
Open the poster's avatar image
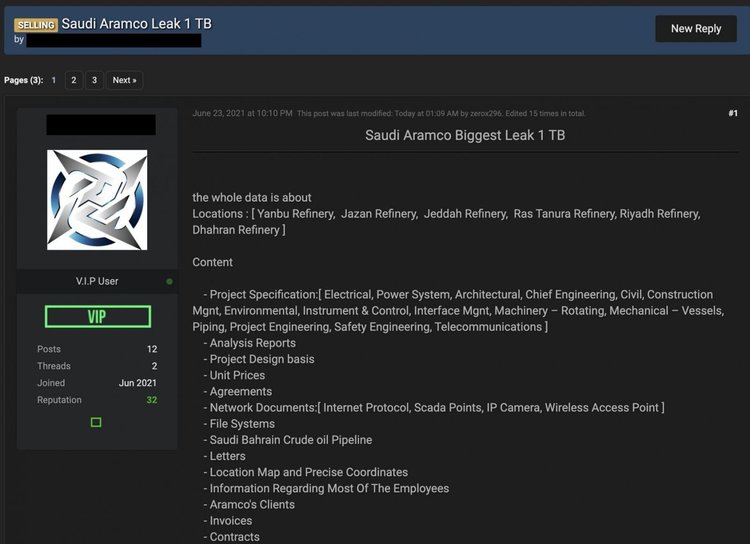[97, 200]
